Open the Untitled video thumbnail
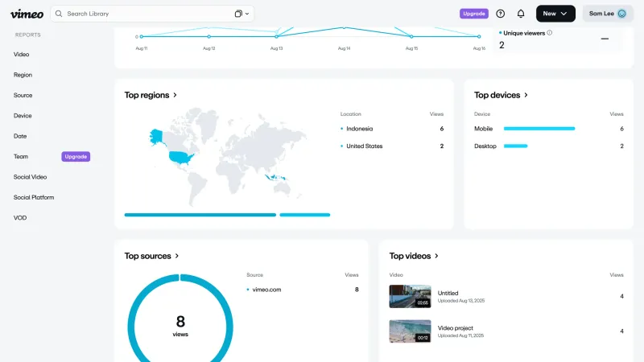 click(410, 296)
